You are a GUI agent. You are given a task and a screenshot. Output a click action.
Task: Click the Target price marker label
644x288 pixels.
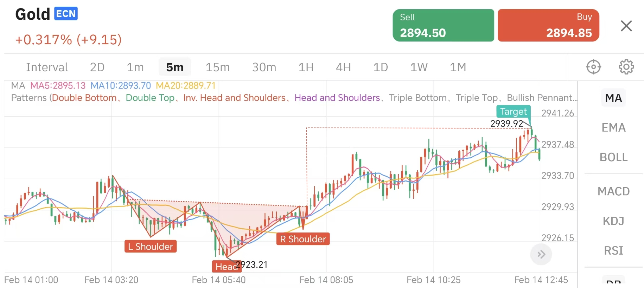pyautogui.click(x=513, y=112)
